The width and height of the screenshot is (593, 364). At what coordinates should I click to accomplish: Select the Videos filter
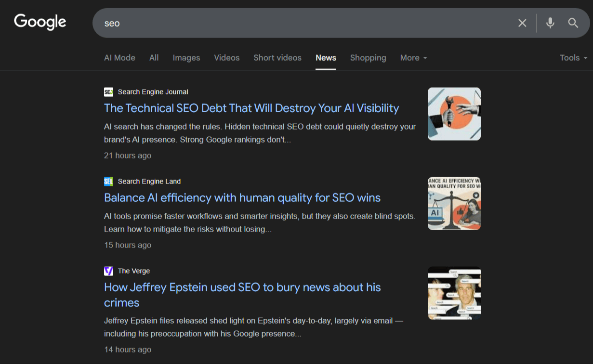[x=226, y=57]
